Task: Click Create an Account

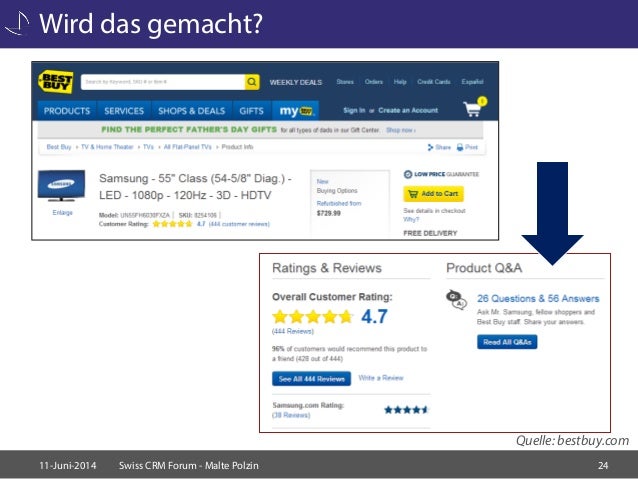Action: click(408, 110)
